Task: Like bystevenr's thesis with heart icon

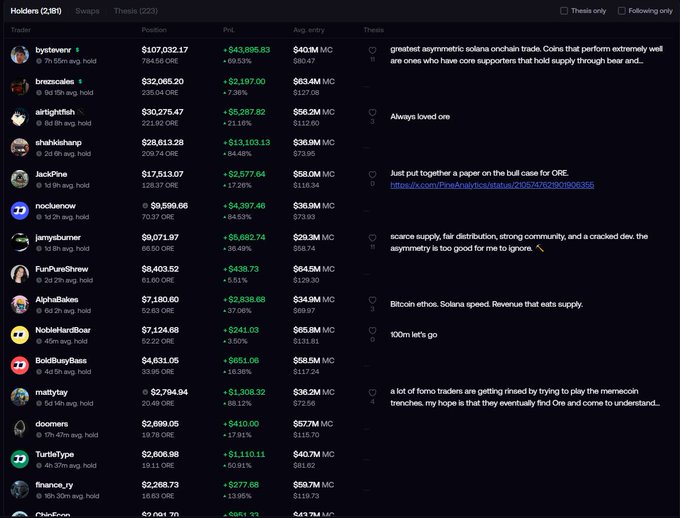Action: tap(372, 50)
